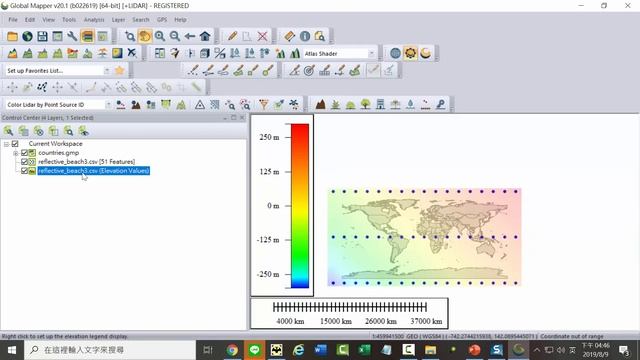Viewport: 640px width, 360px height.
Task: Click the target range-ring digitizer icon
Action: [x=309, y=71]
